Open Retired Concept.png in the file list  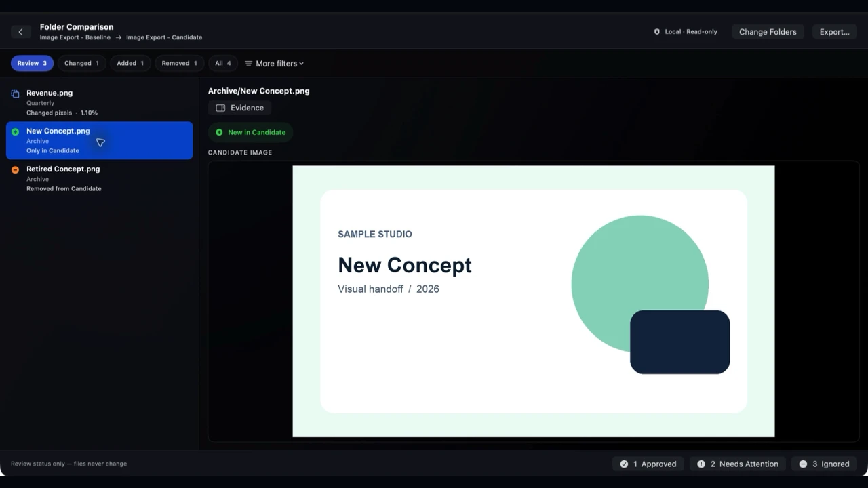click(x=99, y=178)
